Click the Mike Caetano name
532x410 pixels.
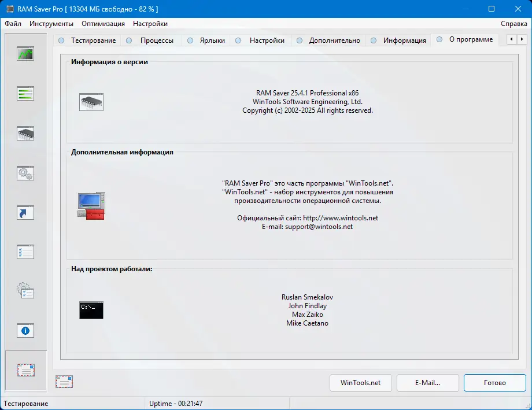[308, 323]
